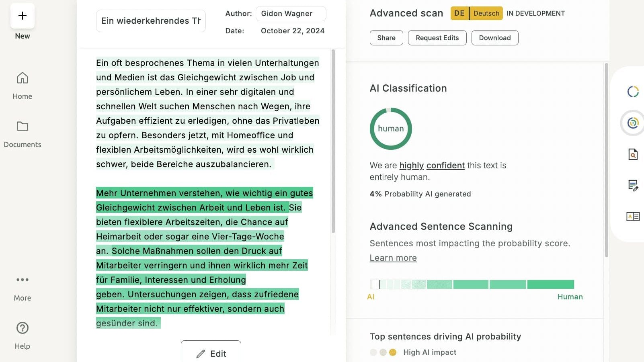Open Help question mark icon
The width and height of the screenshot is (644, 362).
coord(23,328)
